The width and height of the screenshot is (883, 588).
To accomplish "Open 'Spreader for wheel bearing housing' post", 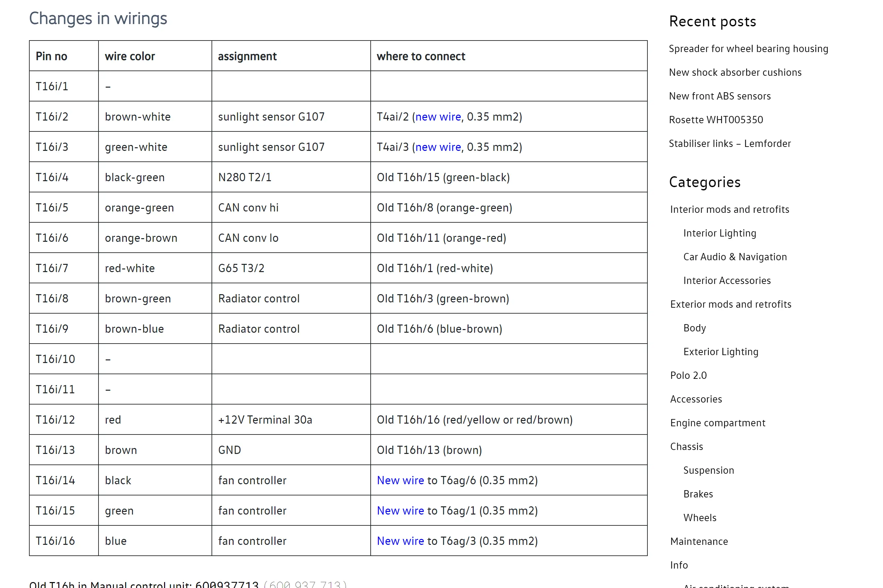I will coord(748,49).
